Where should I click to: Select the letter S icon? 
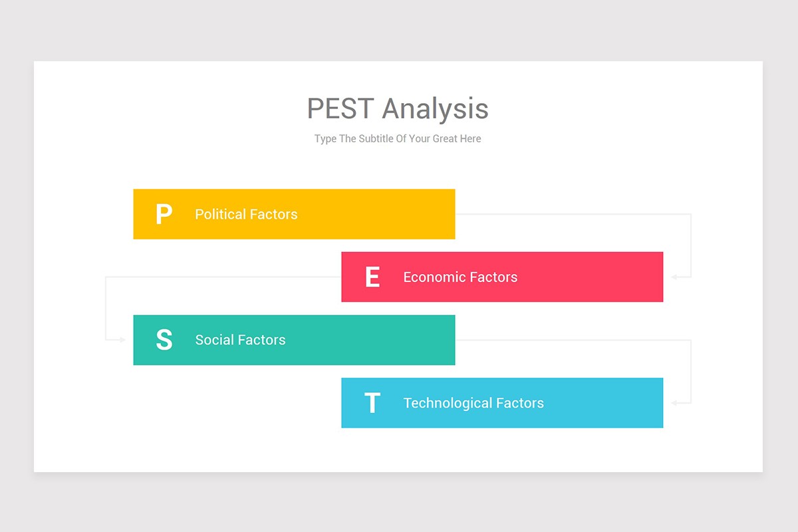point(164,340)
